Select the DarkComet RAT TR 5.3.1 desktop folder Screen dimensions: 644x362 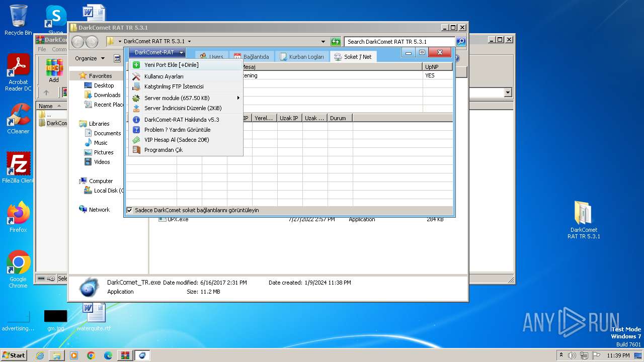click(584, 220)
